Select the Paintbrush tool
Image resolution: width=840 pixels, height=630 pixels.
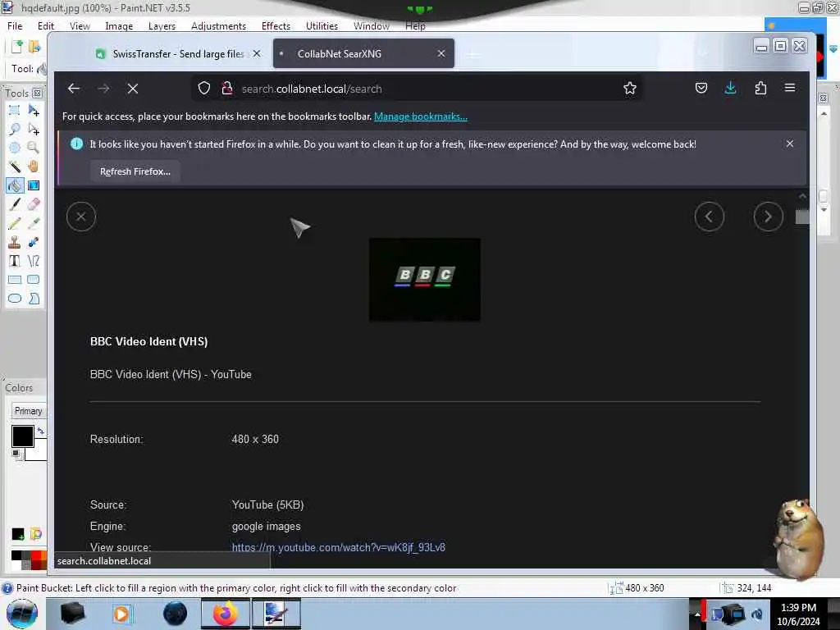point(15,204)
